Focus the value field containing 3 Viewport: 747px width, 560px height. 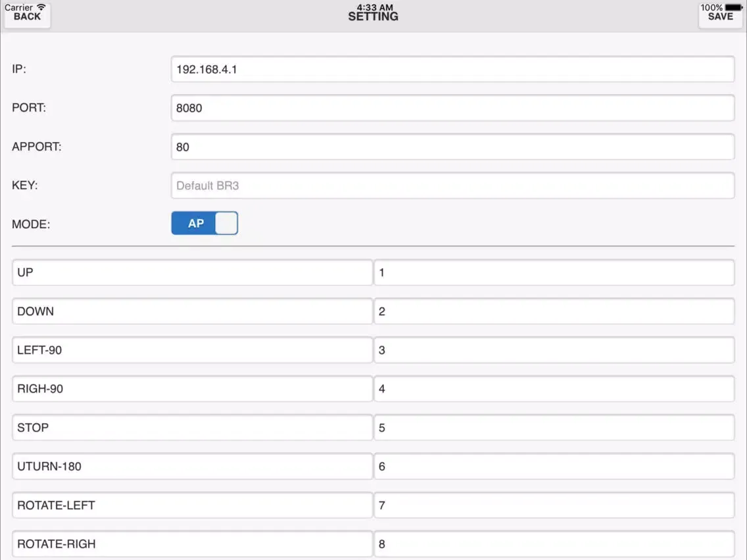click(554, 350)
